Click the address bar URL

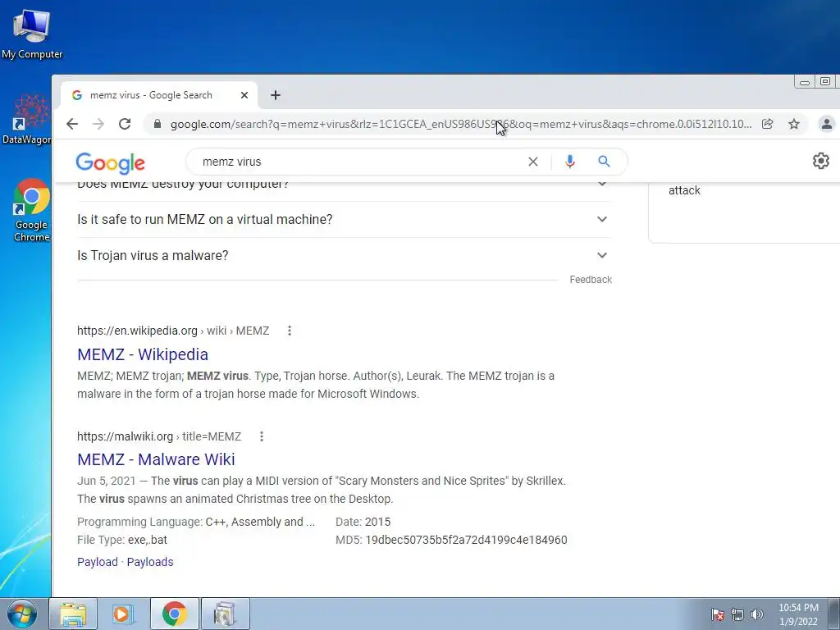pos(461,125)
